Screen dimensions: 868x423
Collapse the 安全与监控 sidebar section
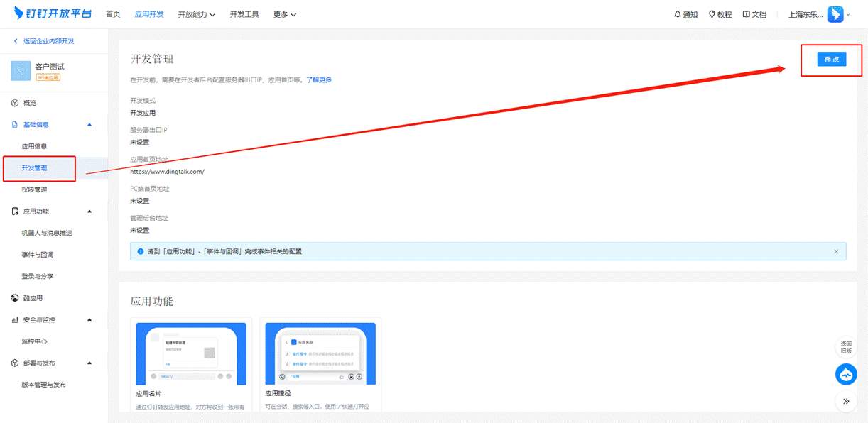click(x=89, y=320)
